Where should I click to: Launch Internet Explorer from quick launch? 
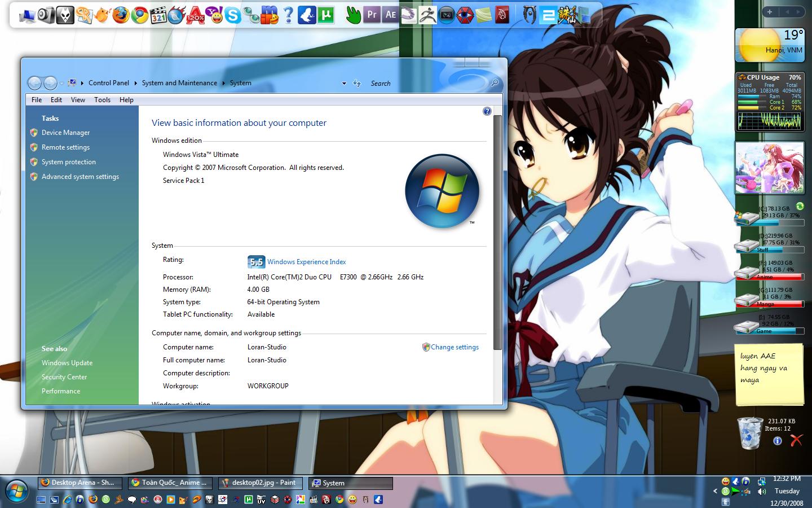[68, 500]
